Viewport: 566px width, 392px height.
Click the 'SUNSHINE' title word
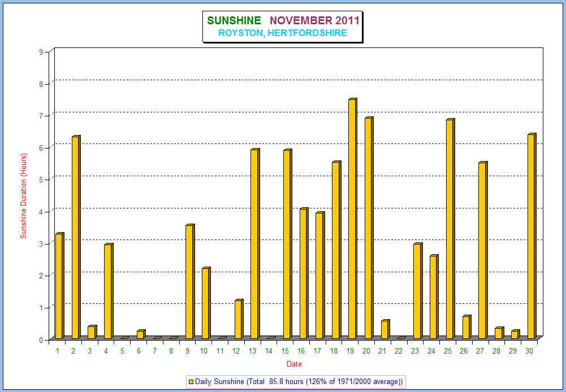tap(234, 20)
